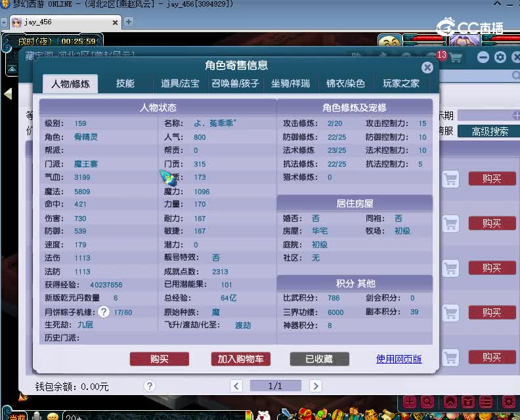Click the total experience 64亿 value

[228, 298]
